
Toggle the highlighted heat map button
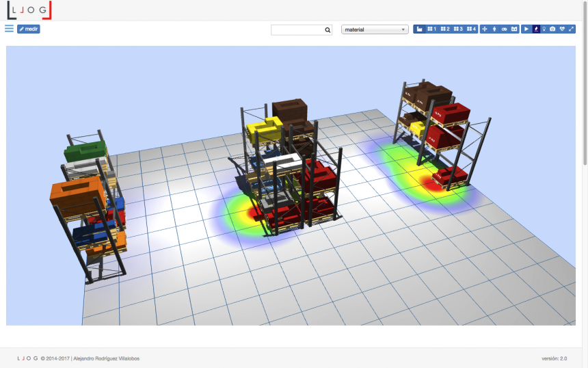coord(536,29)
